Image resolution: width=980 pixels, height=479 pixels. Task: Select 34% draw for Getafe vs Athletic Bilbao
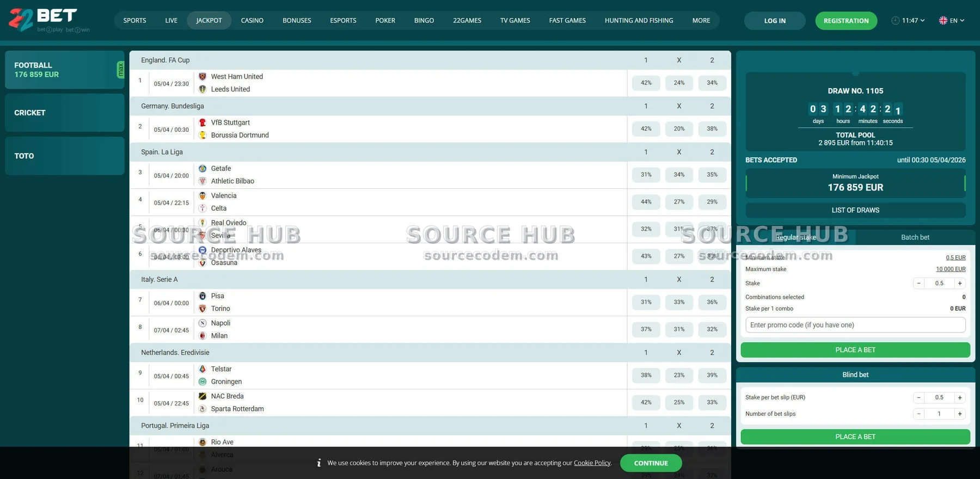pos(679,175)
